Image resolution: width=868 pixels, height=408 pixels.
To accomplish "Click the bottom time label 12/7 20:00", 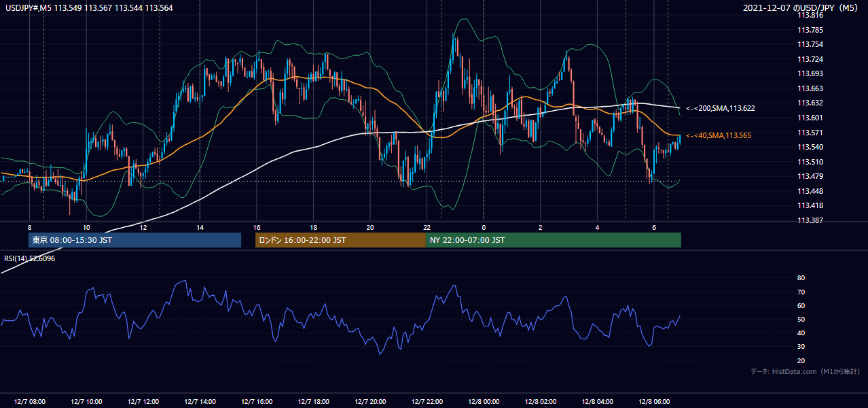I will click(369, 402).
